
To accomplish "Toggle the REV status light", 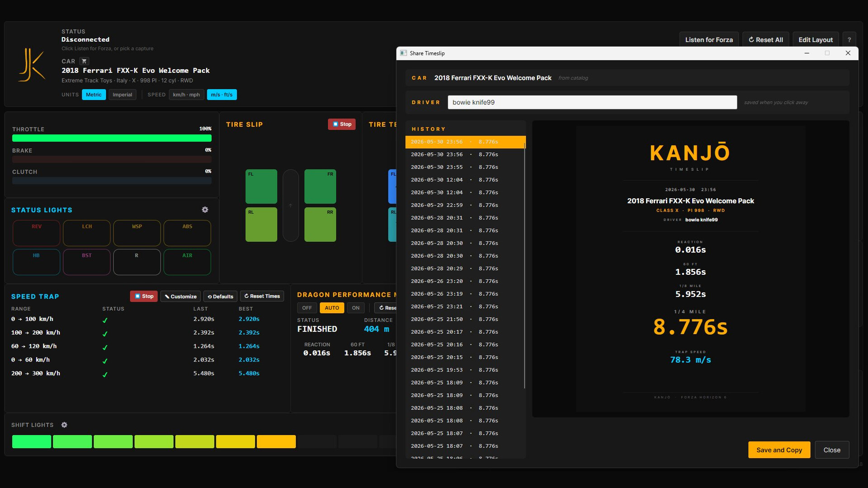I will [37, 233].
